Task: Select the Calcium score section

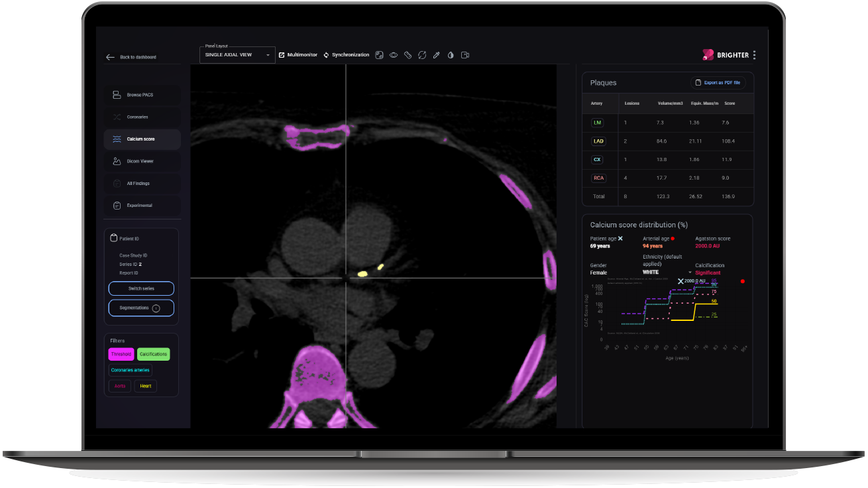Action: click(142, 139)
